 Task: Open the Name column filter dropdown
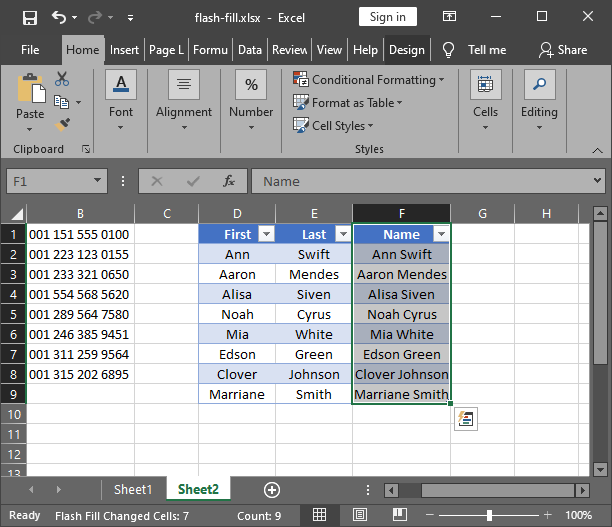coord(441,234)
